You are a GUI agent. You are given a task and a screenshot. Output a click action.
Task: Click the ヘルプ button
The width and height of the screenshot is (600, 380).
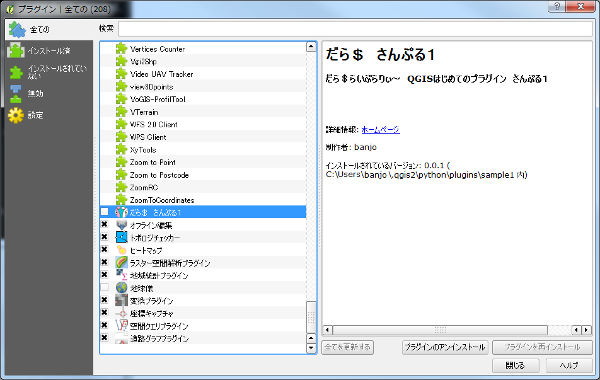[569, 365]
